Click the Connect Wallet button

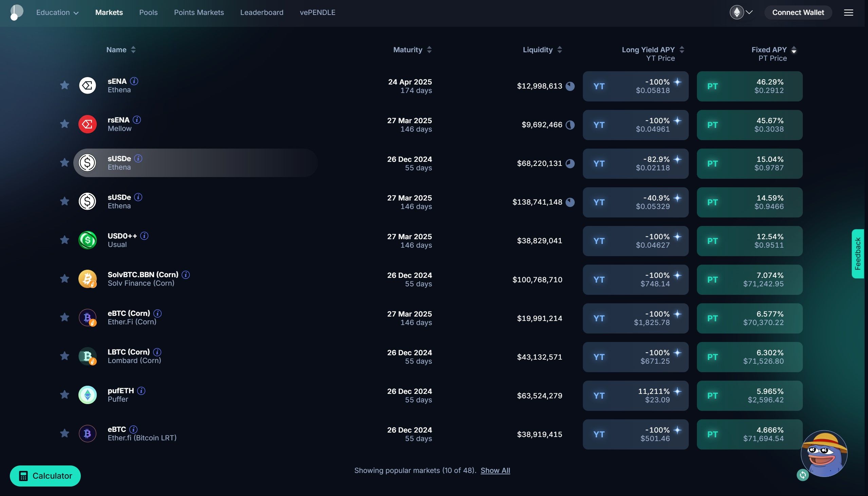click(x=798, y=13)
